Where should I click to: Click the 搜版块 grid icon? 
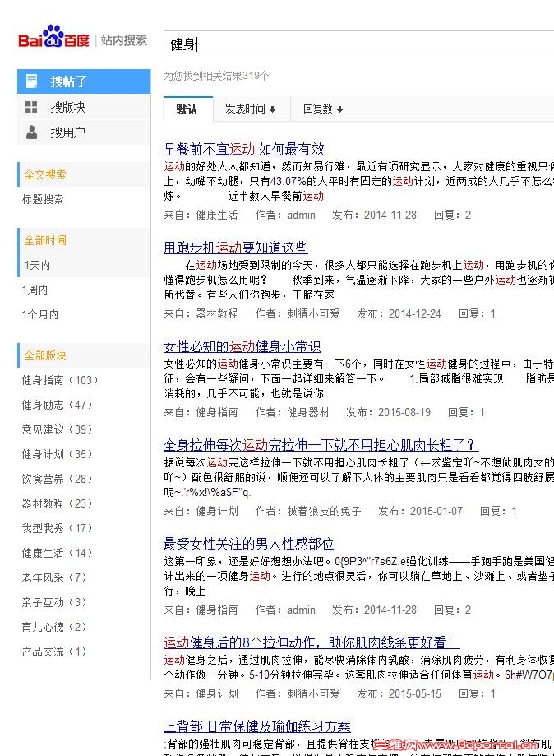click(x=31, y=107)
